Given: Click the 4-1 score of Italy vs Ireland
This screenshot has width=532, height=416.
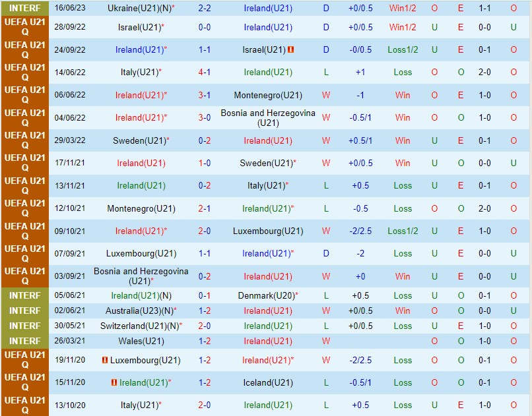Looking at the screenshot, I should [x=205, y=73].
